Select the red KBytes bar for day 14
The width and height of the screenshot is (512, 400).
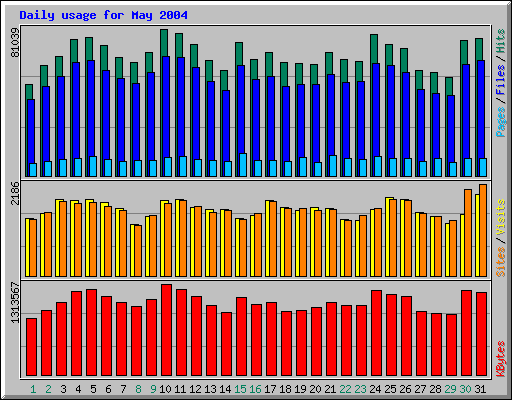coord(226,344)
